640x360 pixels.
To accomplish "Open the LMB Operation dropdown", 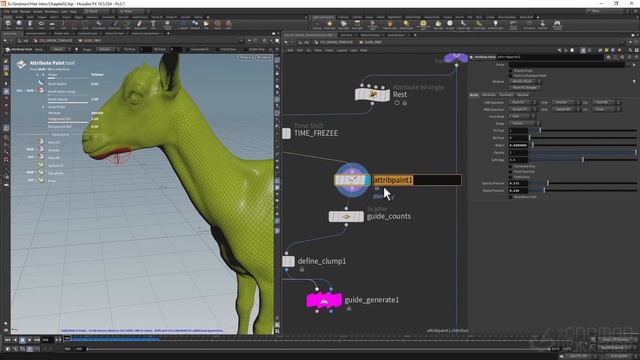I will click(523, 102).
